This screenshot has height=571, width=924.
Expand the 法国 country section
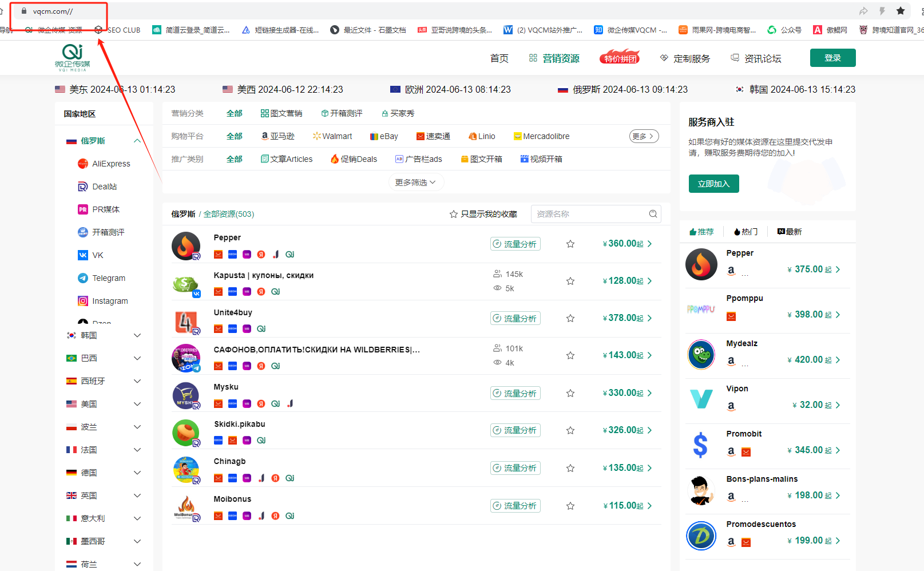(x=137, y=450)
